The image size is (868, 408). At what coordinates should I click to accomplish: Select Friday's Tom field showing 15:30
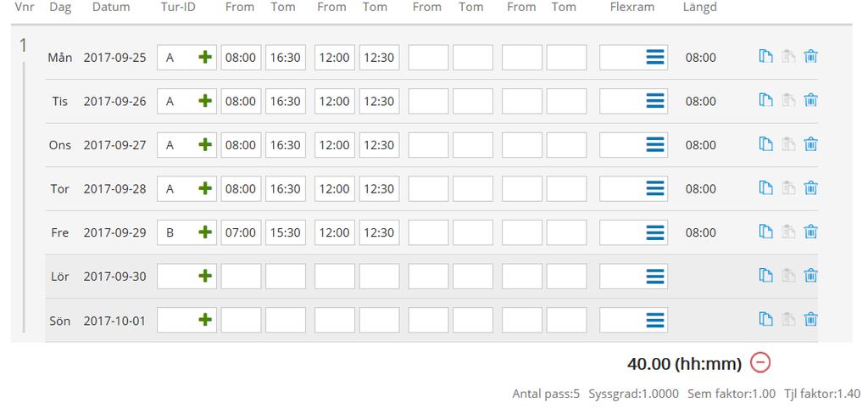click(x=285, y=232)
